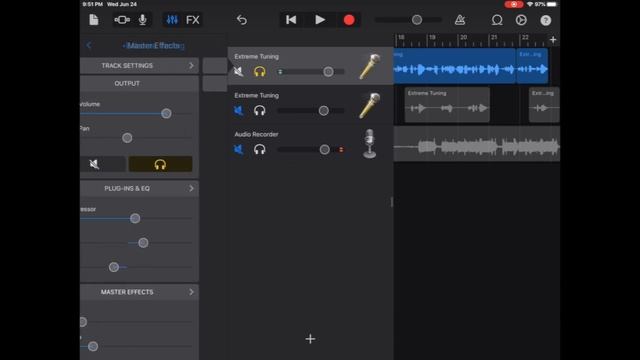Adjust the third Plug-ins slider knob
This screenshot has width=640, height=360.
tap(114, 267)
